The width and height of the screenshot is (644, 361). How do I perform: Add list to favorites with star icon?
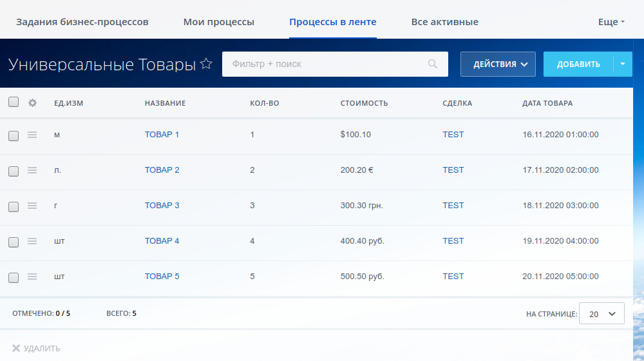coord(206,64)
